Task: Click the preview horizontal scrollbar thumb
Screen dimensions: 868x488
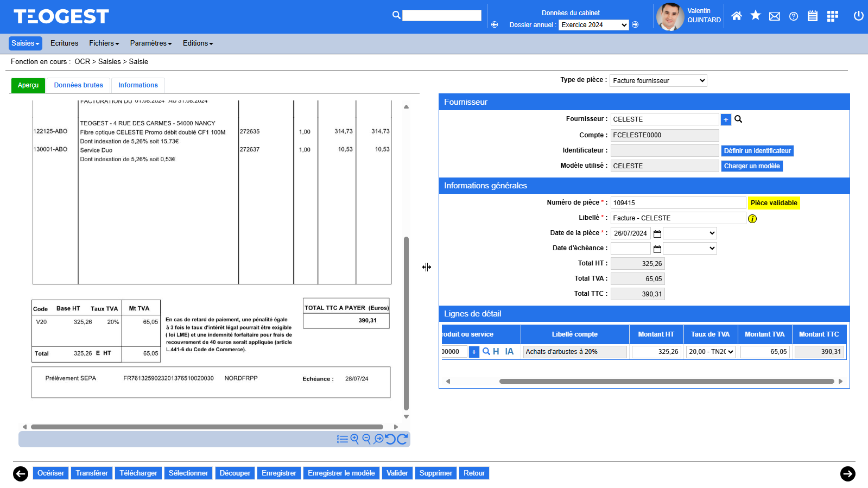Action: (x=207, y=427)
